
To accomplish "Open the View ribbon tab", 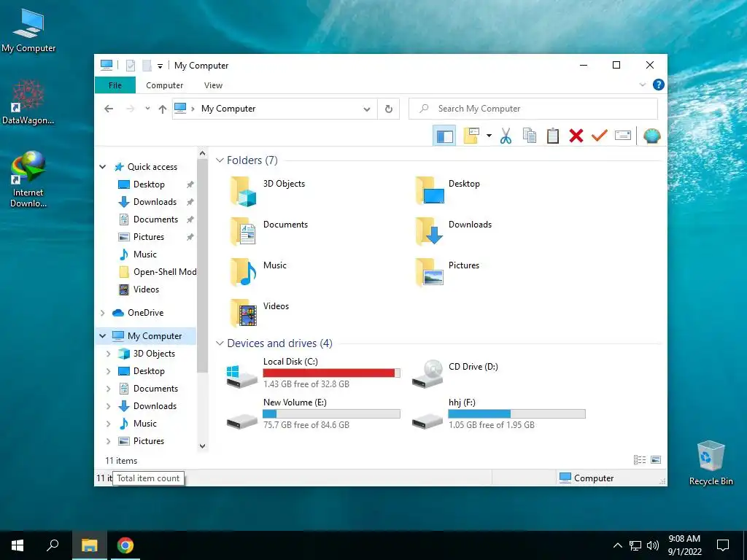I will [213, 85].
